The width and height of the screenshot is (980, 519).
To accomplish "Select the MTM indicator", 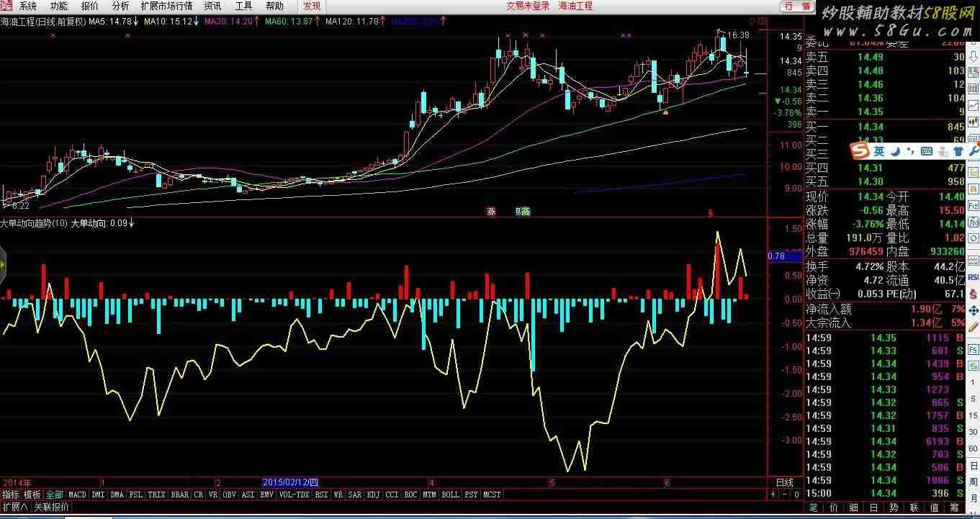I will tap(430, 495).
